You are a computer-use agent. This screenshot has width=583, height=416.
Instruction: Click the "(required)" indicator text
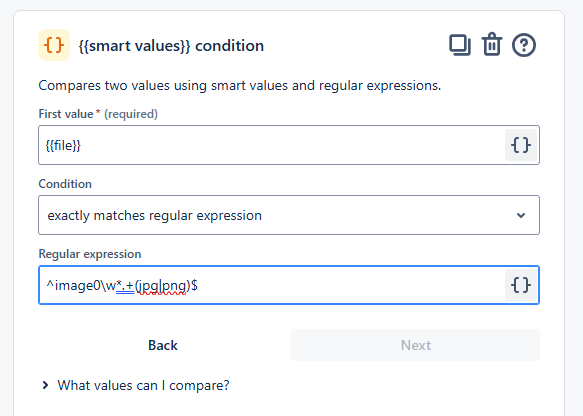[x=131, y=114]
